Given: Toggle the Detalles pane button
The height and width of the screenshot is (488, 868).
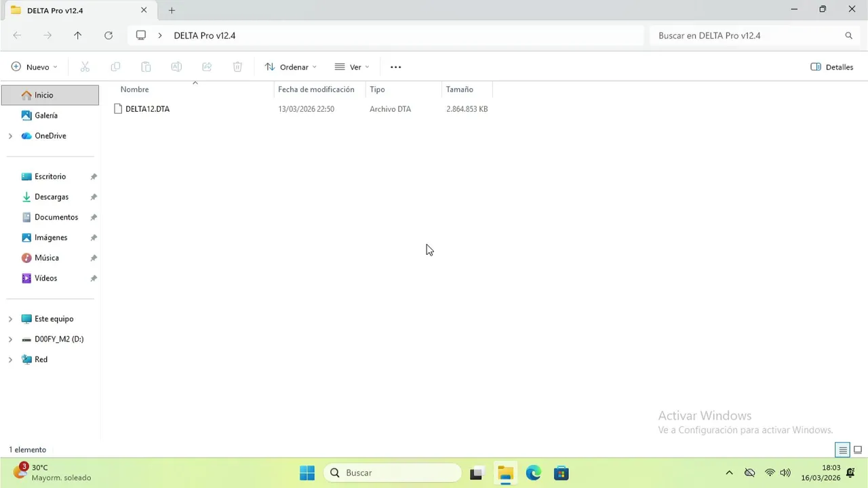Looking at the screenshot, I should point(832,67).
